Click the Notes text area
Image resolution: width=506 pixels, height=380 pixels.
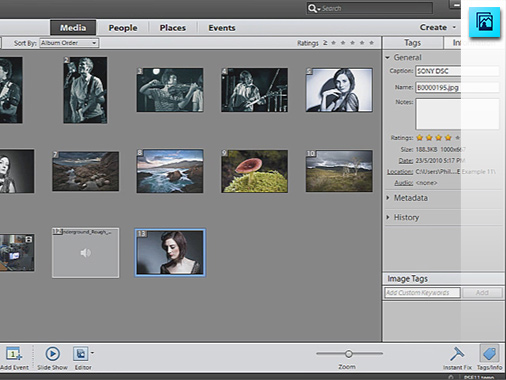point(457,114)
